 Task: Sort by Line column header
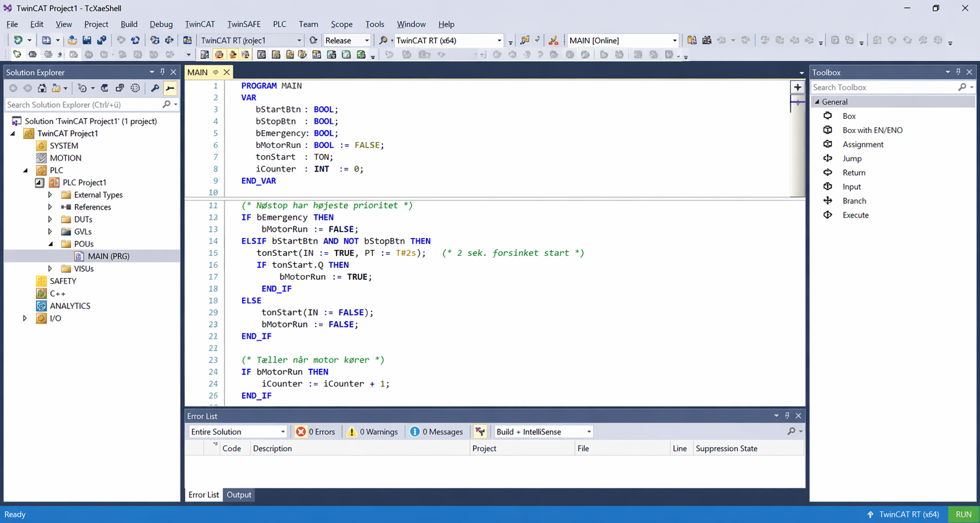pos(681,448)
